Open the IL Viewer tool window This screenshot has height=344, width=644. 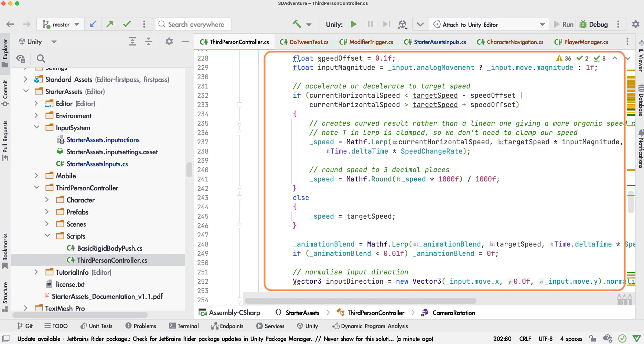[641, 56]
